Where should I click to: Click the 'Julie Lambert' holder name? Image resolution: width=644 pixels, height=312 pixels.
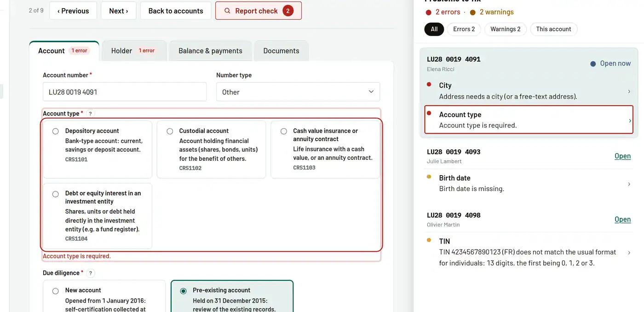click(444, 161)
